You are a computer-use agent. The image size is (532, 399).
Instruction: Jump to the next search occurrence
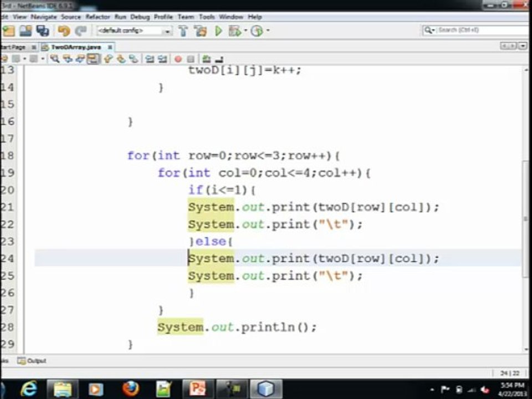click(80, 59)
